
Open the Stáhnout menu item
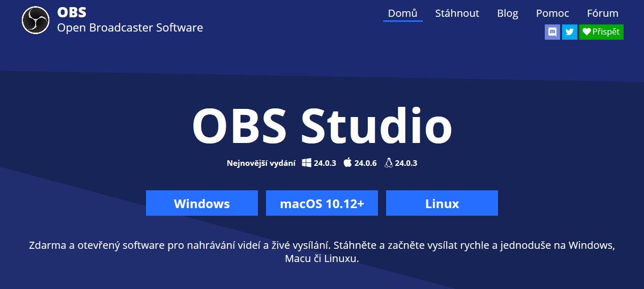(x=457, y=13)
